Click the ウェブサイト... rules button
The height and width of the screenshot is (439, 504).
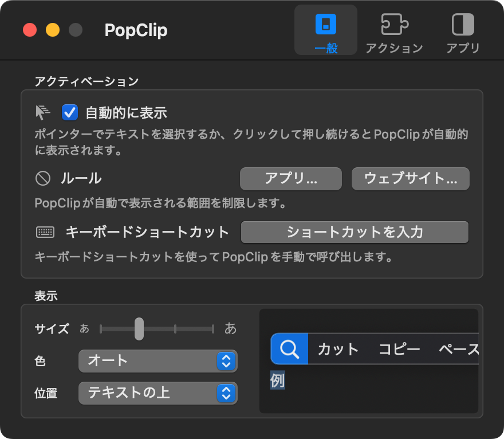point(410,179)
